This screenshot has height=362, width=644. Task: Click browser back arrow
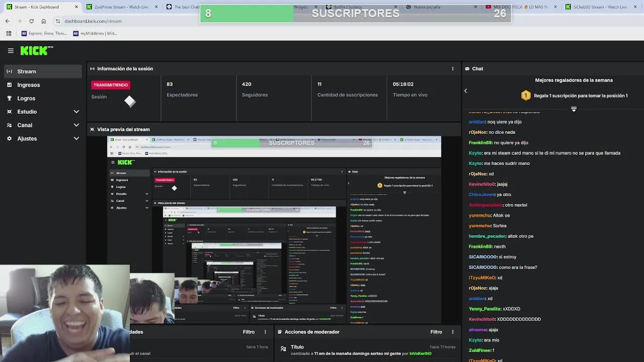[7, 21]
